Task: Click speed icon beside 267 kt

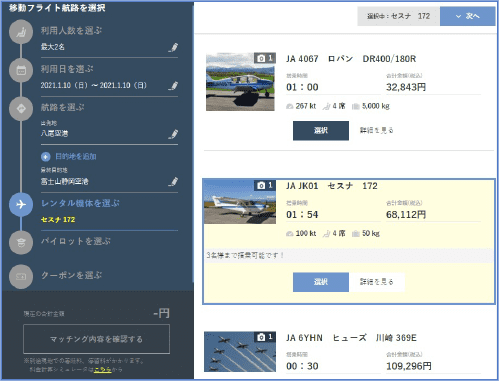Action: pos(290,106)
